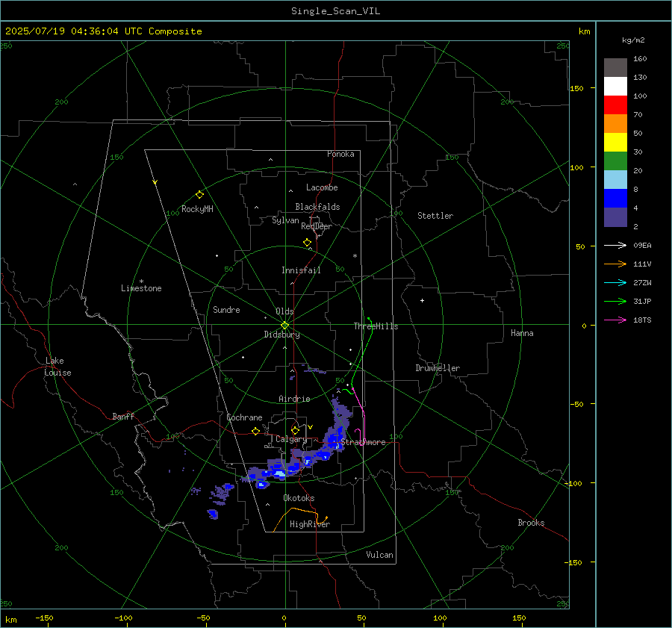Click the Drumheller label

[x=438, y=368]
